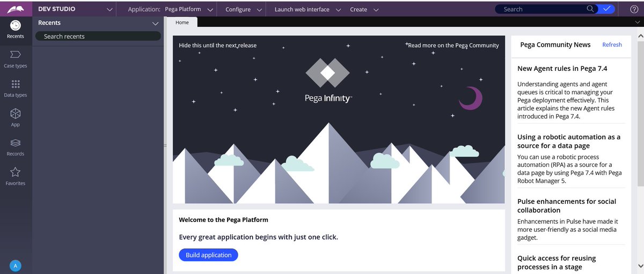Open Using a robotic automation article
Viewport: 644px width, 274px height.
coord(569,141)
